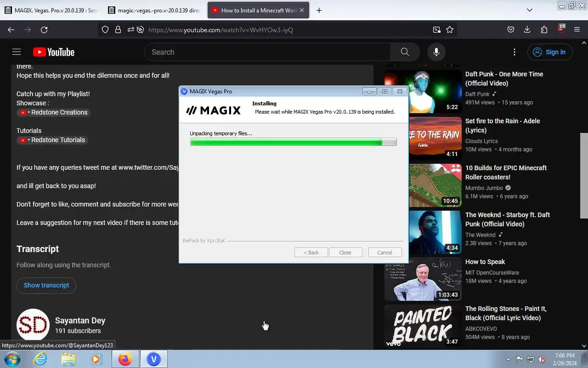Open a new browser tab
This screenshot has width=588, height=368.
coord(319,10)
